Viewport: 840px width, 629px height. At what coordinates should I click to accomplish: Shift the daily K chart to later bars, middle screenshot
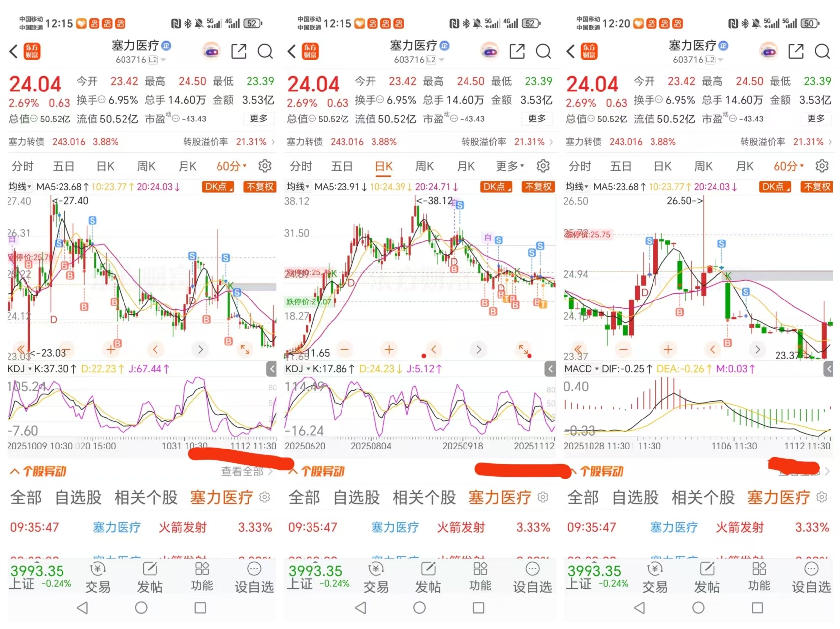pos(478,349)
